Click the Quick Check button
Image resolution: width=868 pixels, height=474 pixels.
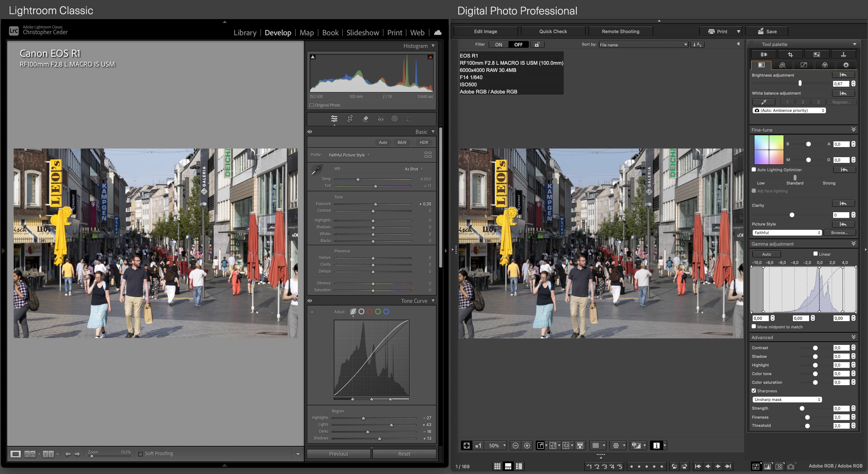[553, 31]
